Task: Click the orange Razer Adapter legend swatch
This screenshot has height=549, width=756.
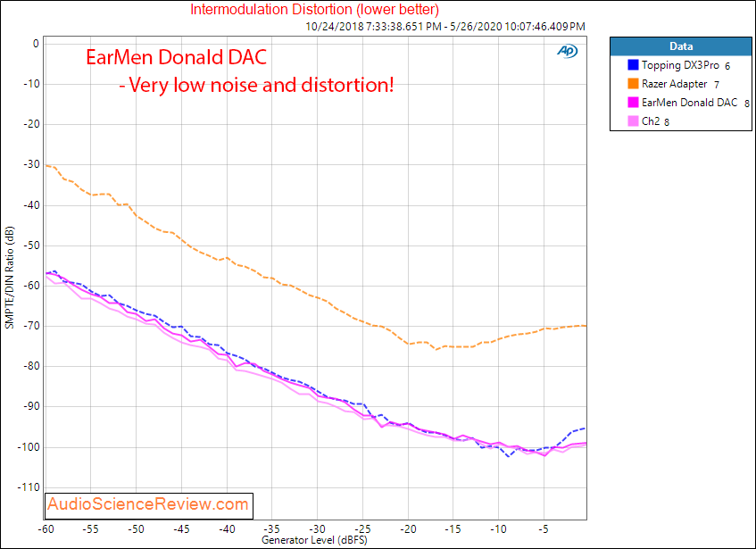Action: [633, 84]
